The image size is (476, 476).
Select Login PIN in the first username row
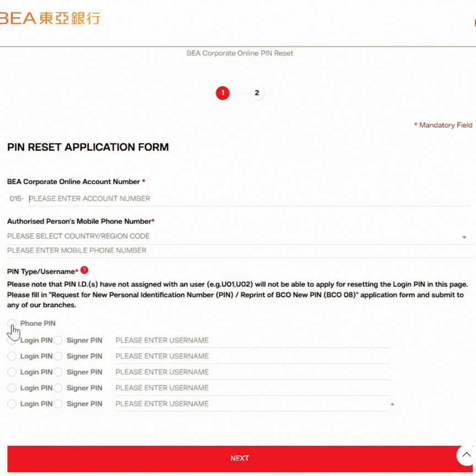pos(12,340)
